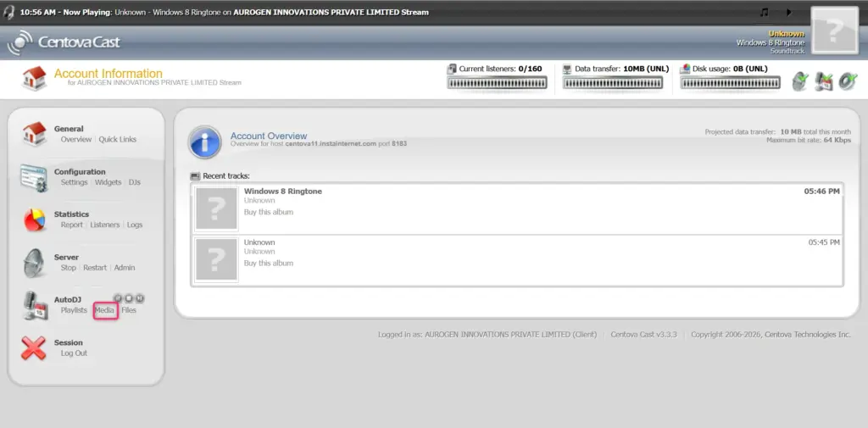Click Log Out under Session

tap(75, 353)
